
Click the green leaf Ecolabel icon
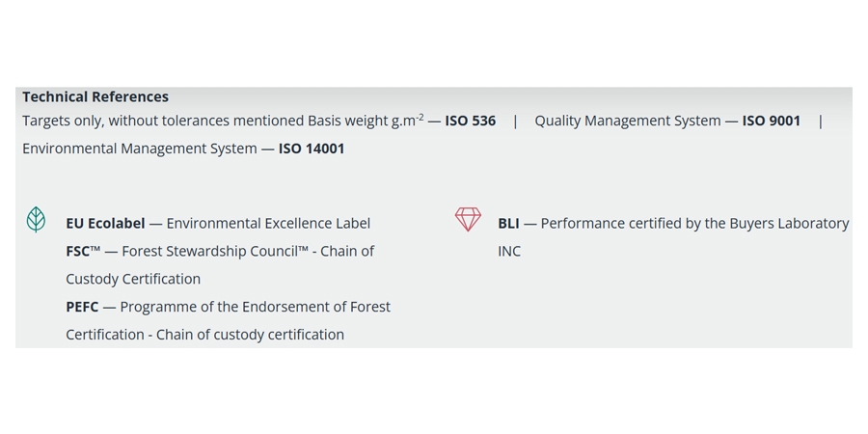[36, 220]
